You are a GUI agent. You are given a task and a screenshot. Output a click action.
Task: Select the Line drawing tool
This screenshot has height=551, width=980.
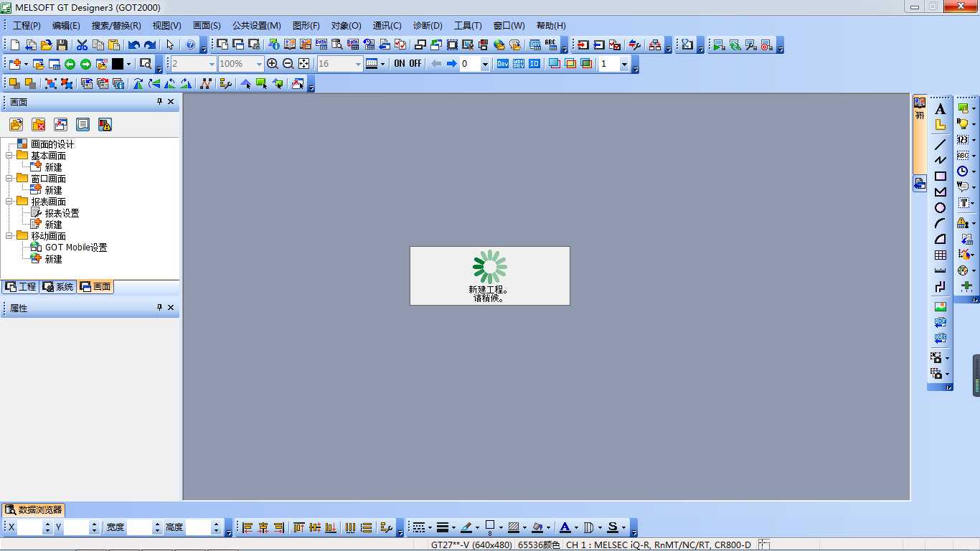pos(941,144)
